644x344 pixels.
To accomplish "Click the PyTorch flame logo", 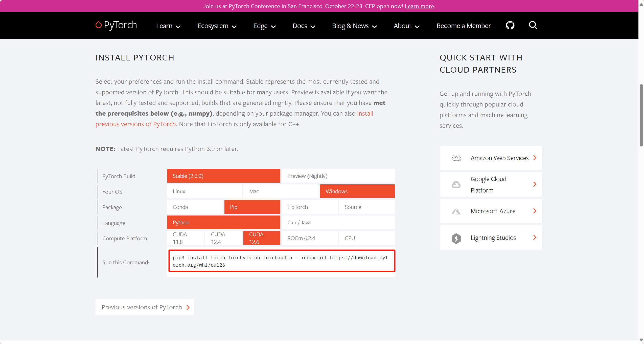I will click(x=98, y=25).
